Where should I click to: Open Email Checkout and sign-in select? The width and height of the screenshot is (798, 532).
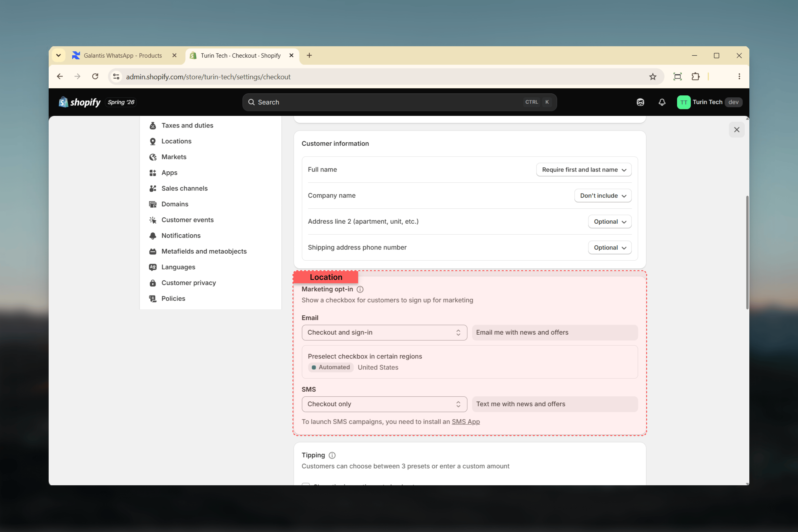[384, 332]
